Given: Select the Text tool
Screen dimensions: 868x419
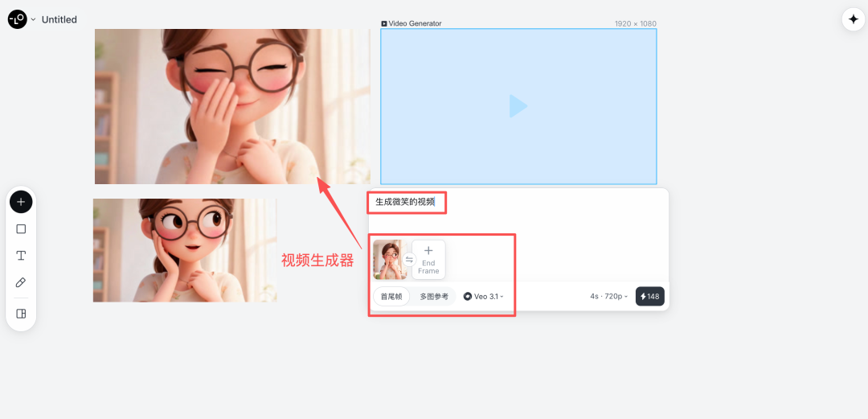Looking at the screenshot, I should 21,256.
